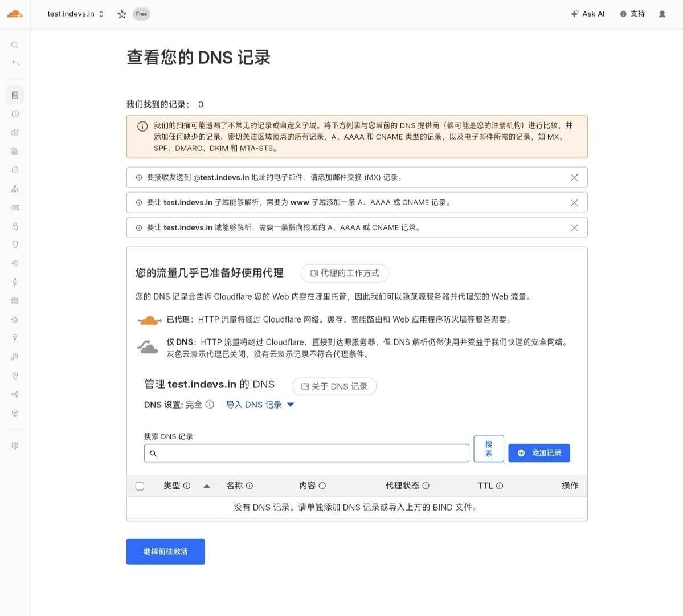This screenshot has width=683, height=616.
Task: Open the location pin sidebar icon
Action: [15, 376]
